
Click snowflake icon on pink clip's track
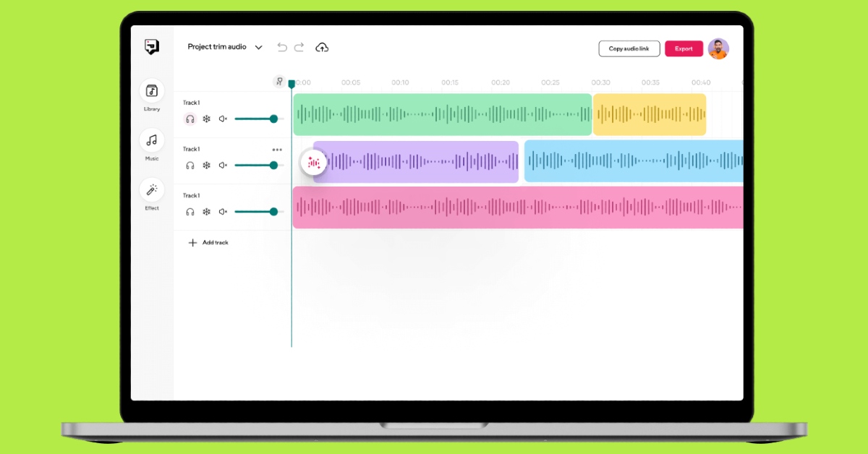[x=206, y=212]
